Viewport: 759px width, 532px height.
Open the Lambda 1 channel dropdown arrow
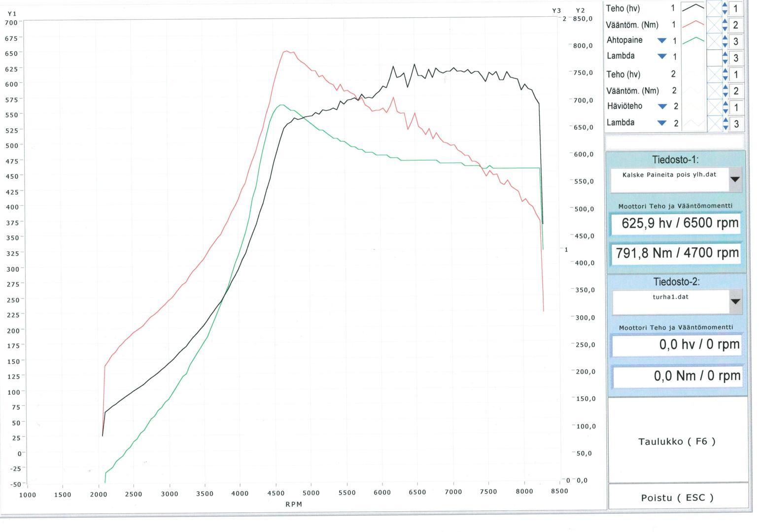(x=662, y=57)
